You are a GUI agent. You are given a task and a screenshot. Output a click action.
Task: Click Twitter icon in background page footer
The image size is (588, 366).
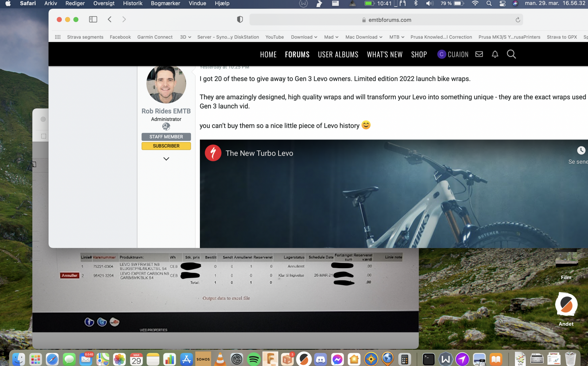pyautogui.click(x=102, y=322)
